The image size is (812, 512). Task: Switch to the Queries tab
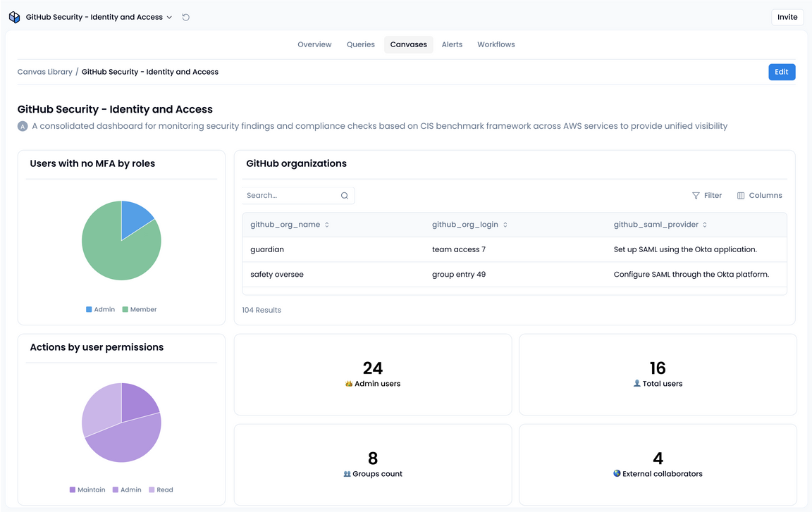(361, 44)
